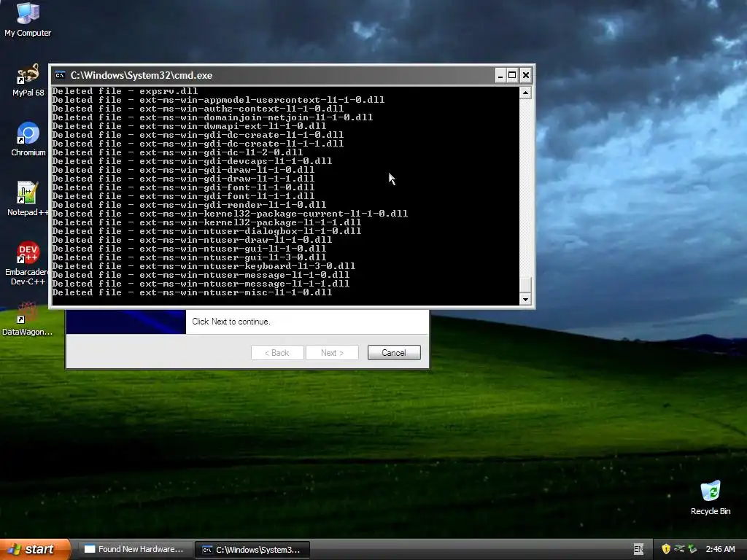This screenshot has height=560, width=747.
Task: Click the disabled Back button
Action: tap(277, 353)
